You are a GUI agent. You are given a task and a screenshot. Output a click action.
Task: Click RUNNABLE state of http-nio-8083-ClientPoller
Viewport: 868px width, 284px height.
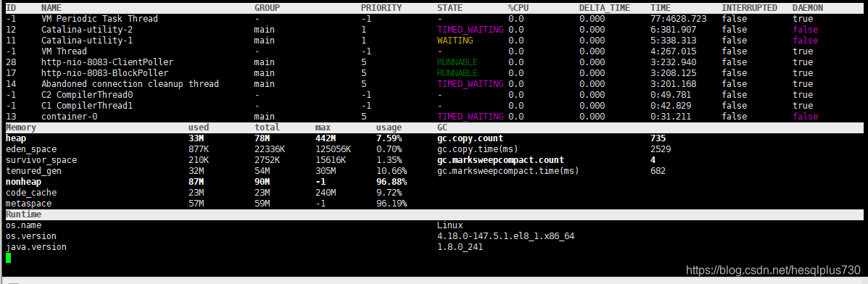458,62
